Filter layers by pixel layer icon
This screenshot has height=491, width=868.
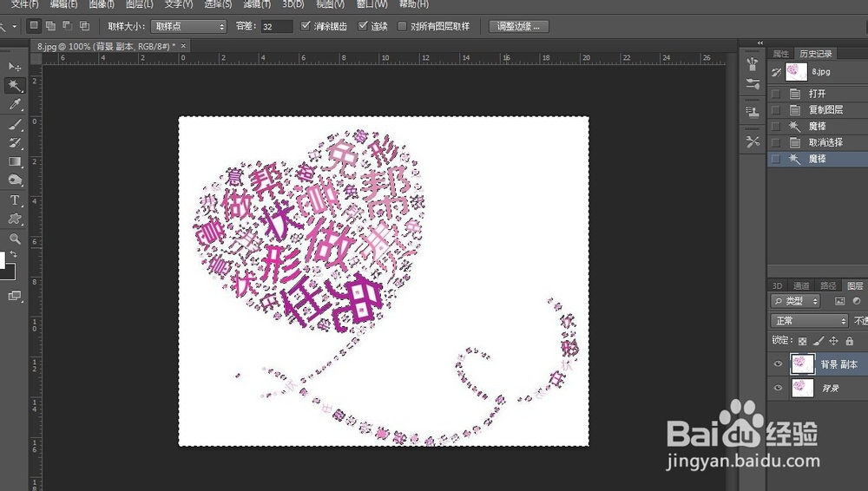(x=839, y=301)
